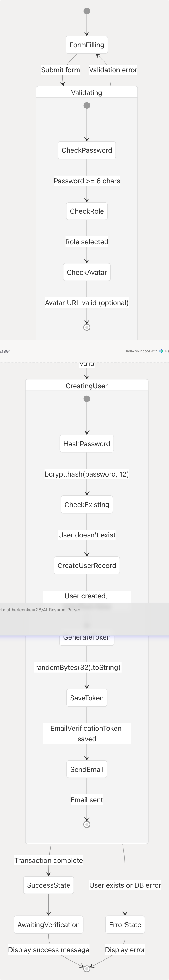This screenshot has width=169, height=980.
Task: Click the initial state dot above FormFilling
Action: pos(87,11)
